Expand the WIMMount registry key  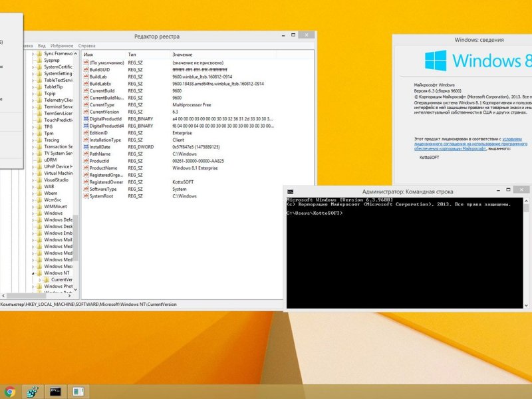pos(33,206)
